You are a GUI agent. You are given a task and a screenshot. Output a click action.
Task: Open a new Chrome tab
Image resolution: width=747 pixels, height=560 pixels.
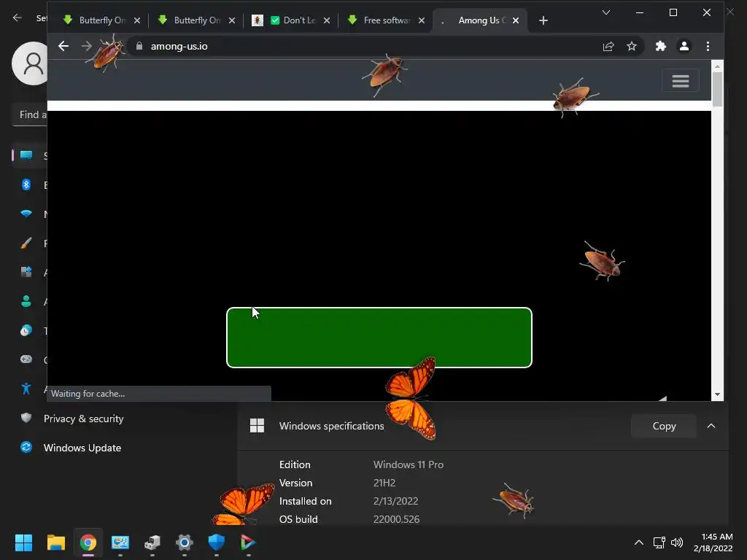click(x=543, y=20)
